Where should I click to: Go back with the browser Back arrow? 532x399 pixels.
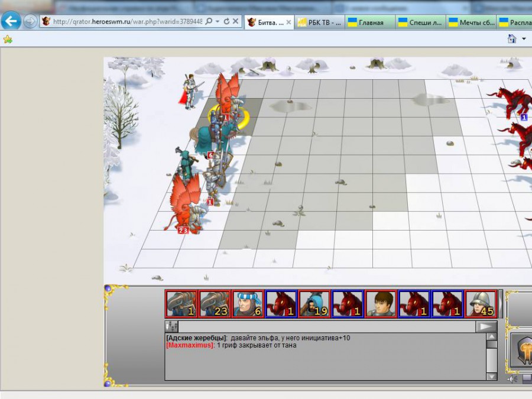pos(11,21)
